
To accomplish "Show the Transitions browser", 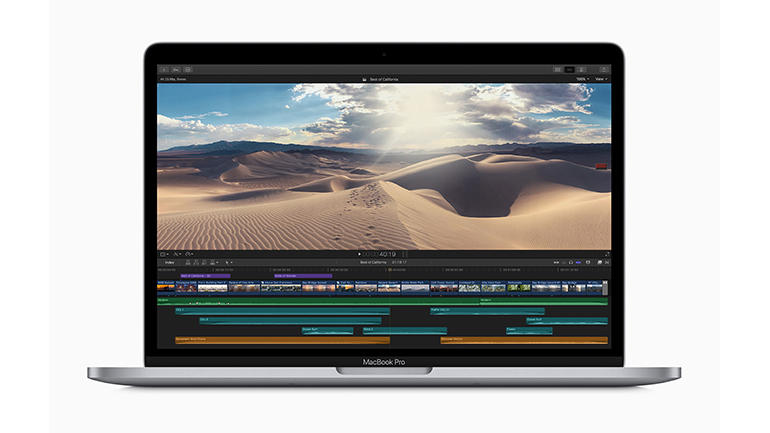I will tap(607, 263).
